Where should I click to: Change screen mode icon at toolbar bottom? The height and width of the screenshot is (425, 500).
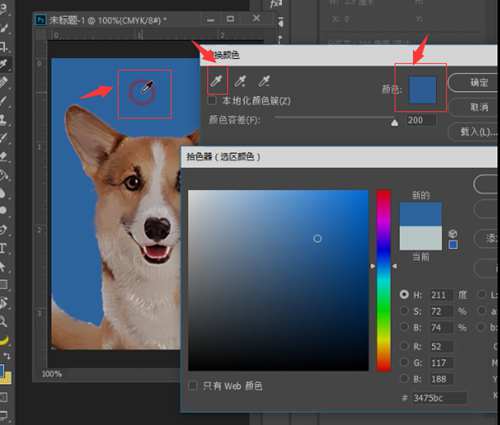[4, 415]
